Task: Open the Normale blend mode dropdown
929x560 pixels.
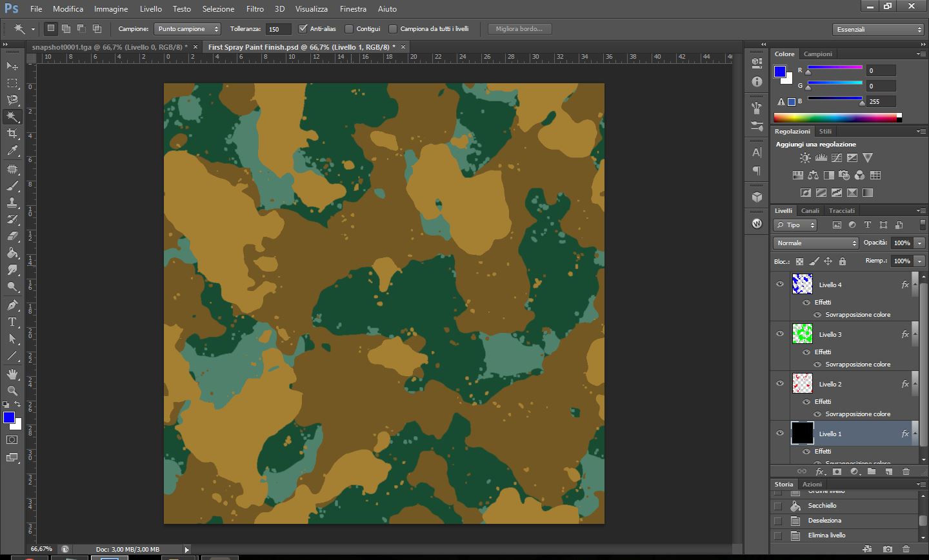Action: 815,243
